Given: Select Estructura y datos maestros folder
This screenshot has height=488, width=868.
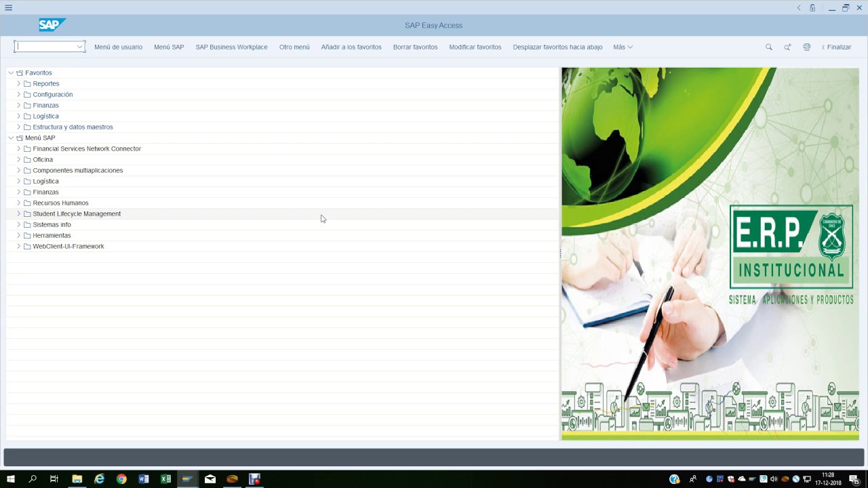Looking at the screenshot, I should (x=73, y=127).
